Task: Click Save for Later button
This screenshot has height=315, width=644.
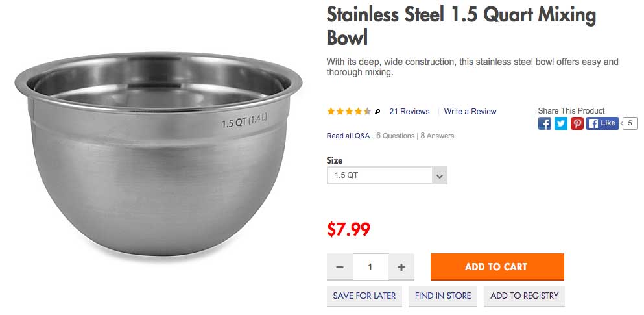Action: click(364, 296)
